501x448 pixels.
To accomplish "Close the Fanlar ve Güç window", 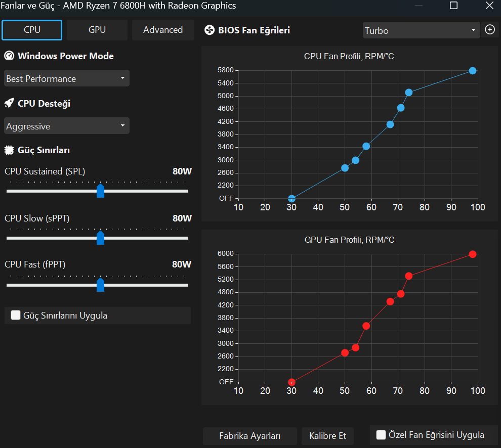I will click(489, 6).
